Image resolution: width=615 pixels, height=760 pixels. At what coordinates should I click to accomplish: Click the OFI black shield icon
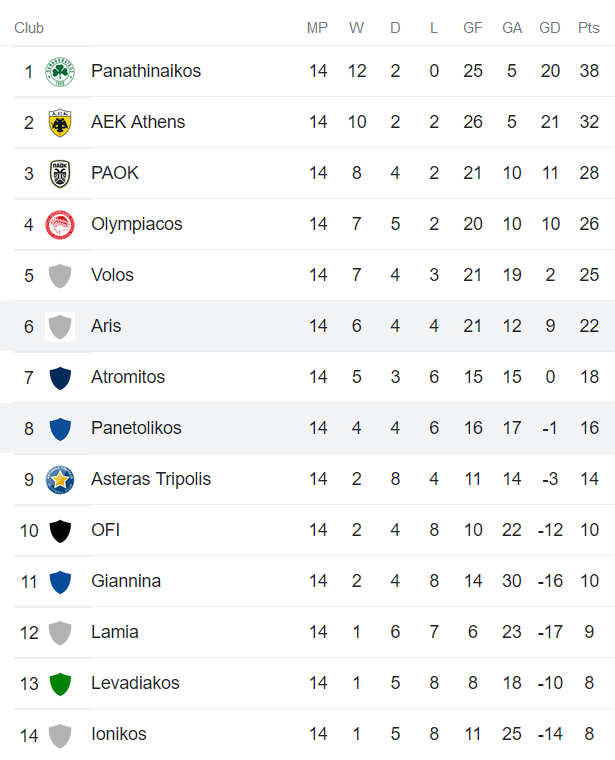click(60, 531)
